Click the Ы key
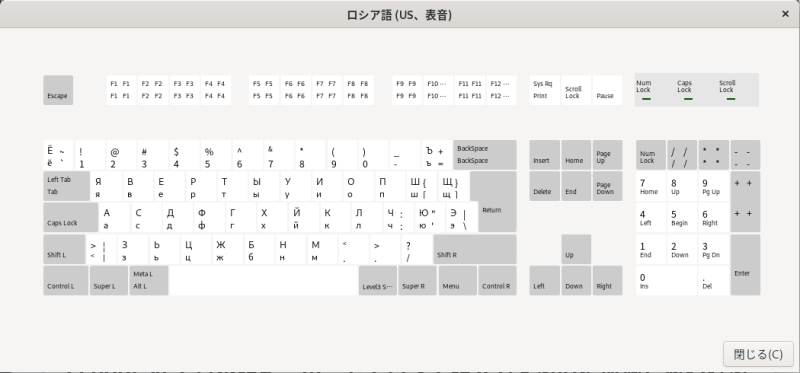800x373 pixels. (x=264, y=186)
